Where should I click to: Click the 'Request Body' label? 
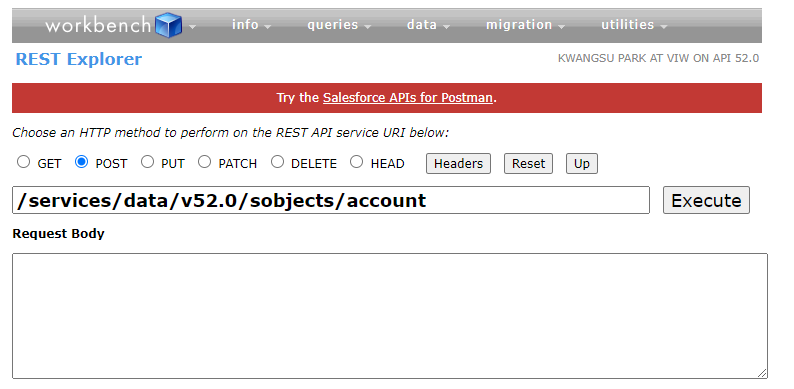point(58,234)
